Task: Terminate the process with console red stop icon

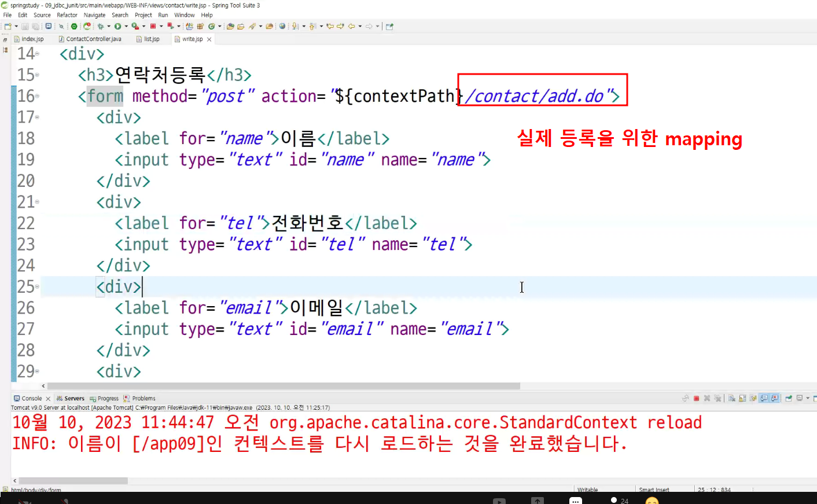Action: (x=696, y=398)
